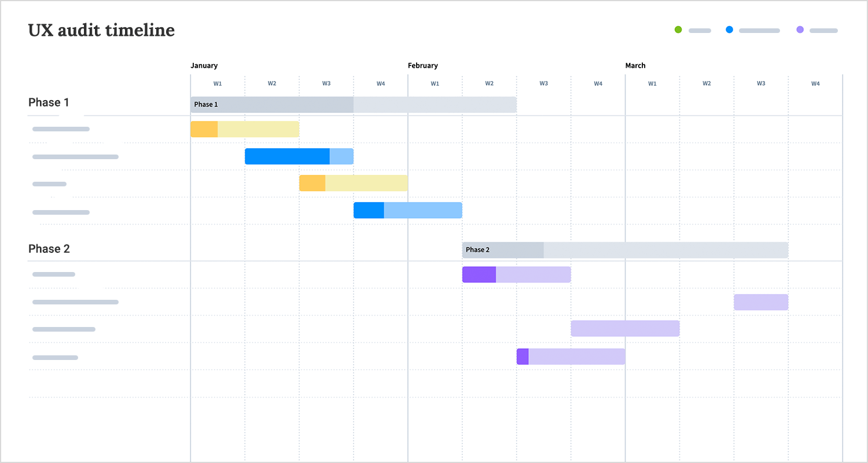The image size is (868, 463).
Task: Select the blue task bar starting in January W2
Action: coord(299,156)
